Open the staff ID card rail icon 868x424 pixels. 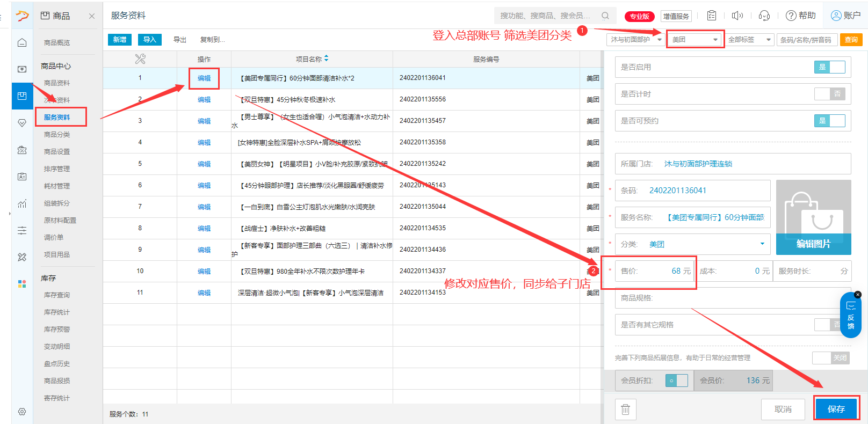click(22, 177)
